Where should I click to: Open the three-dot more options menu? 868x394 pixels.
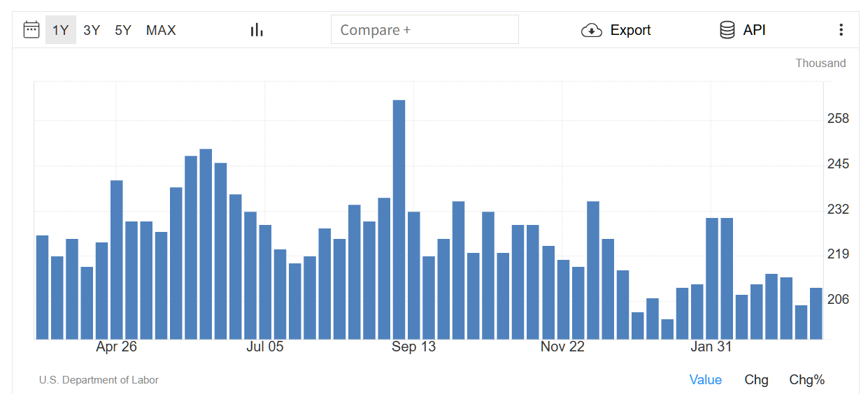click(x=841, y=30)
